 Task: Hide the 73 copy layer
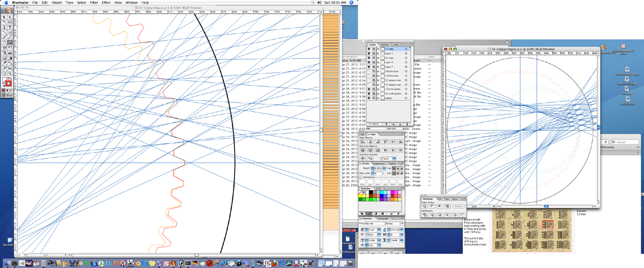tap(369, 49)
